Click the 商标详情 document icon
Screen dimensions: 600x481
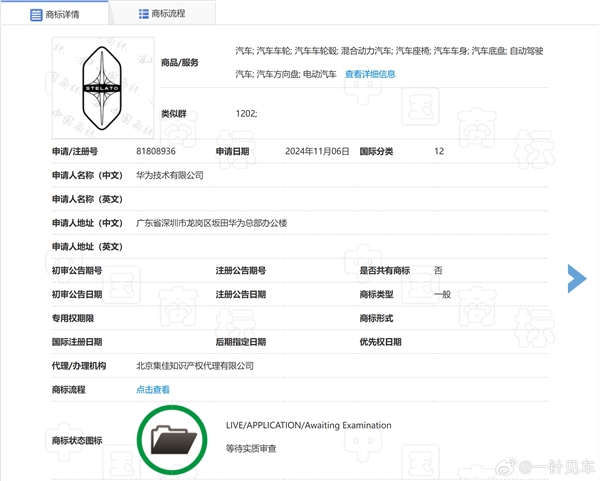36,15
